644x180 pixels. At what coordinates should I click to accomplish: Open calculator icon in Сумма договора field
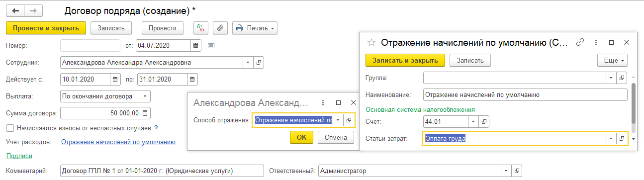145,113
